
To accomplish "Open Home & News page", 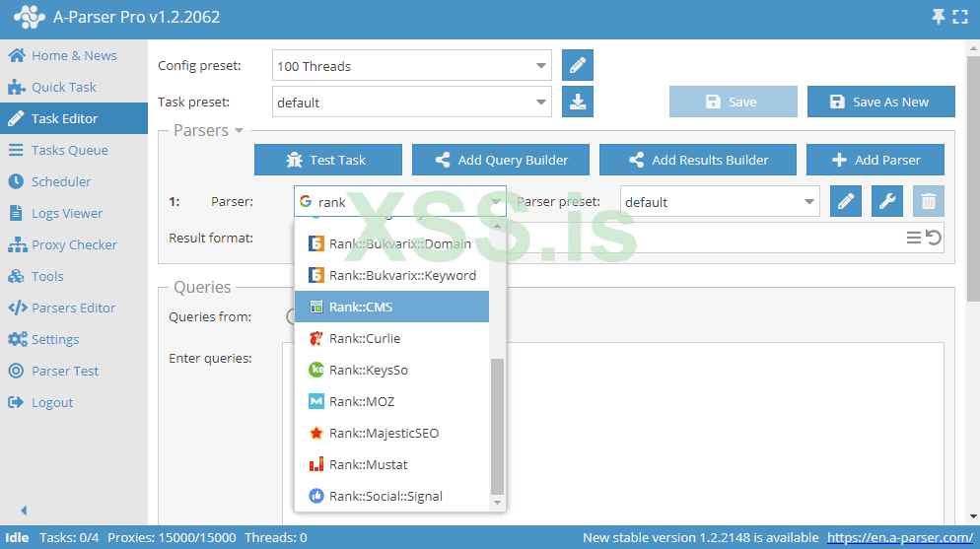I will point(74,55).
